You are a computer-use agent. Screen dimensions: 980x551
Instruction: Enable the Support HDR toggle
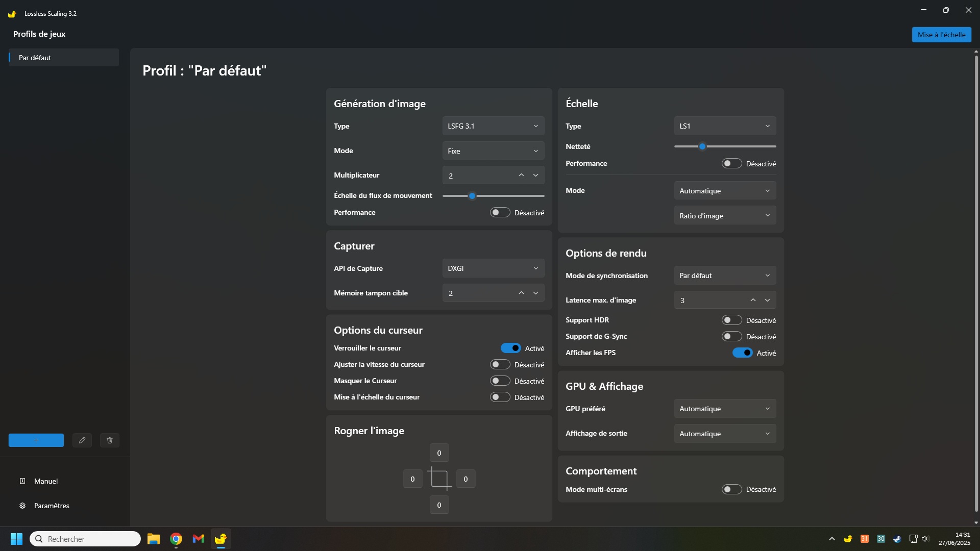click(731, 320)
